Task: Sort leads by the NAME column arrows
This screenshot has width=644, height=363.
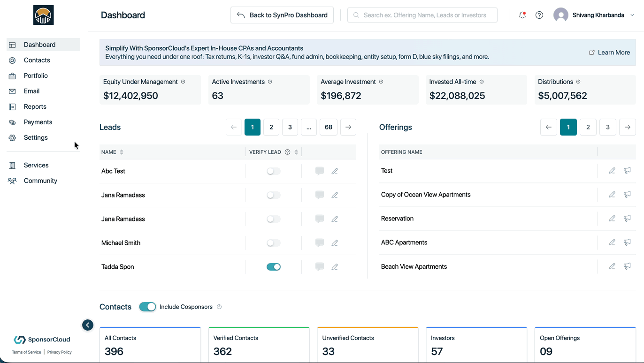Action: (122, 152)
